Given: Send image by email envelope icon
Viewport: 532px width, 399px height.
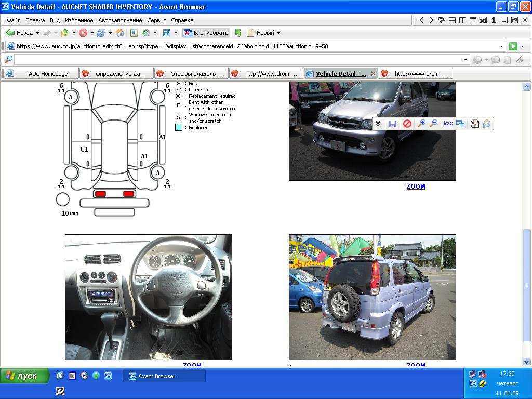Looking at the screenshot, I should [x=487, y=124].
